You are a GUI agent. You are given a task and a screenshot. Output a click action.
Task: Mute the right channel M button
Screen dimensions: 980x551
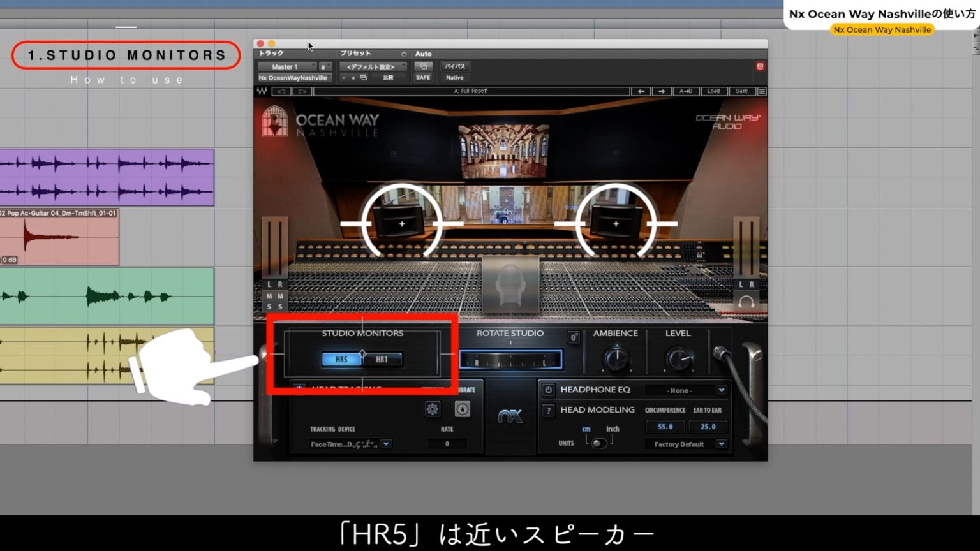(280, 296)
